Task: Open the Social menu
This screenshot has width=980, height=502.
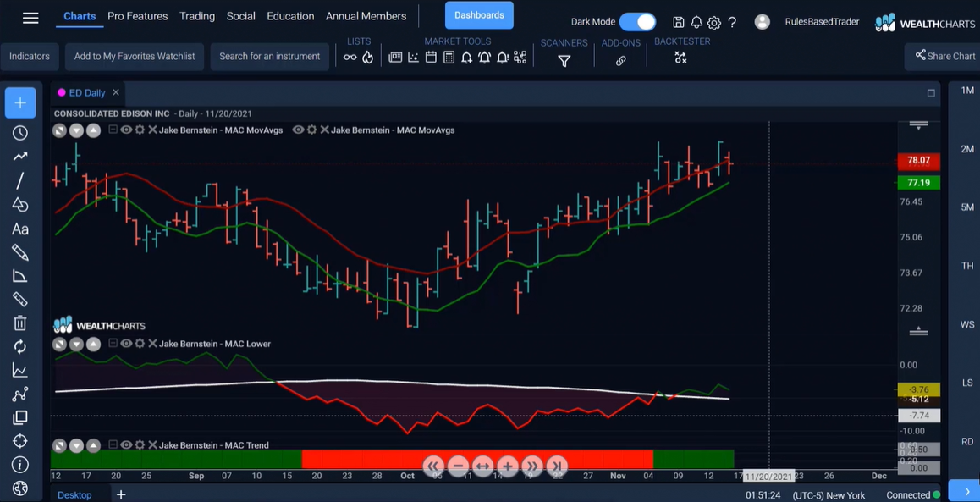Action: click(240, 16)
